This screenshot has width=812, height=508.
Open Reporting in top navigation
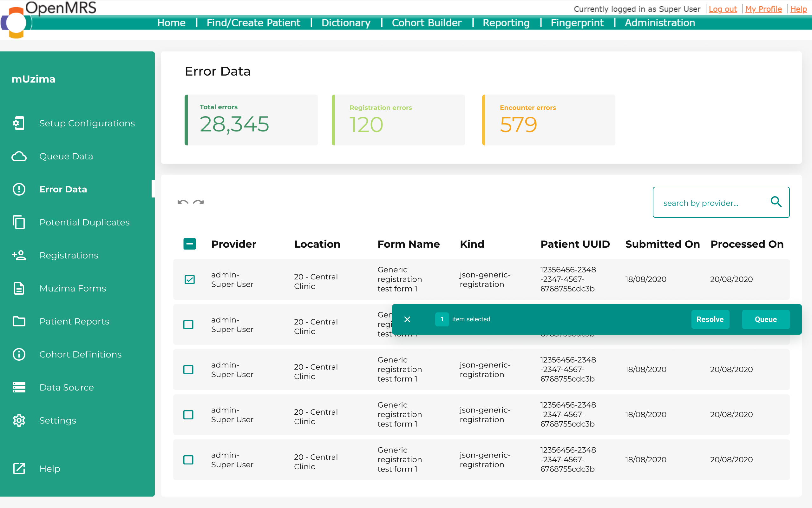pyautogui.click(x=506, y=23)
